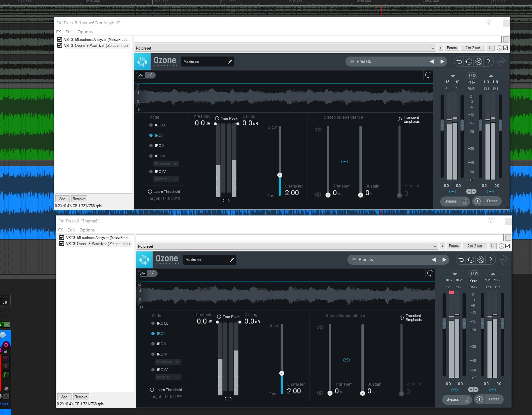
Task: Open history icon in Track 6 Ozone header
Action: pos(471,260)
